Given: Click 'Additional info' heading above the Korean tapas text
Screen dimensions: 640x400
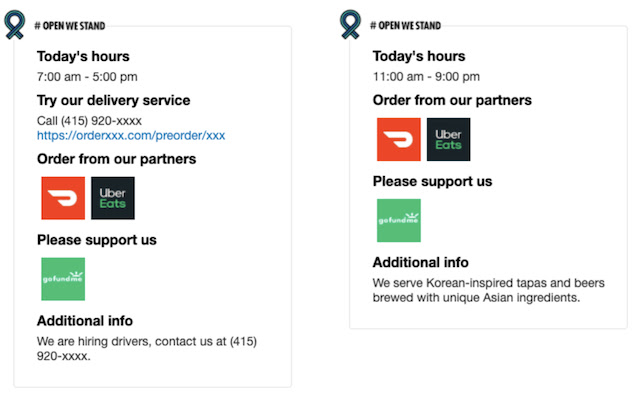Looking at the screenshot, I should coord(420,262).
